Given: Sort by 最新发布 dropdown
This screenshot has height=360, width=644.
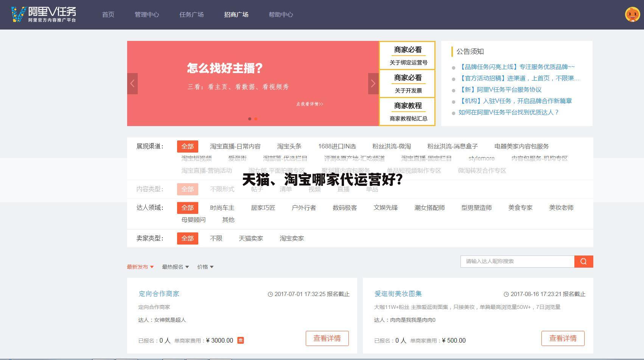Looking at the screenshot, I should (x=140, y=267).
